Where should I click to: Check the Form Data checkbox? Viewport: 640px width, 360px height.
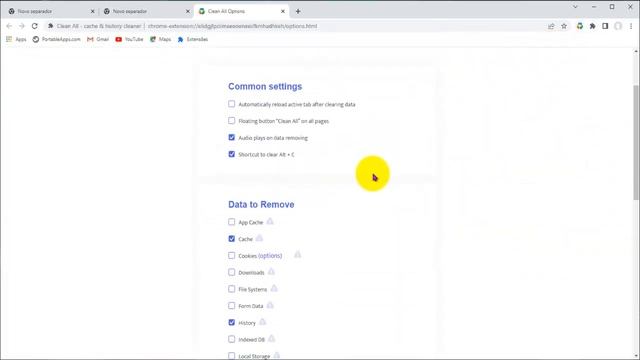[x=231, y=305]
